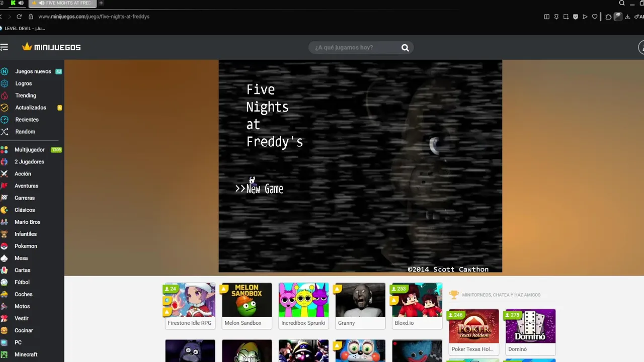Click the Motos category icon

point(4,307)
